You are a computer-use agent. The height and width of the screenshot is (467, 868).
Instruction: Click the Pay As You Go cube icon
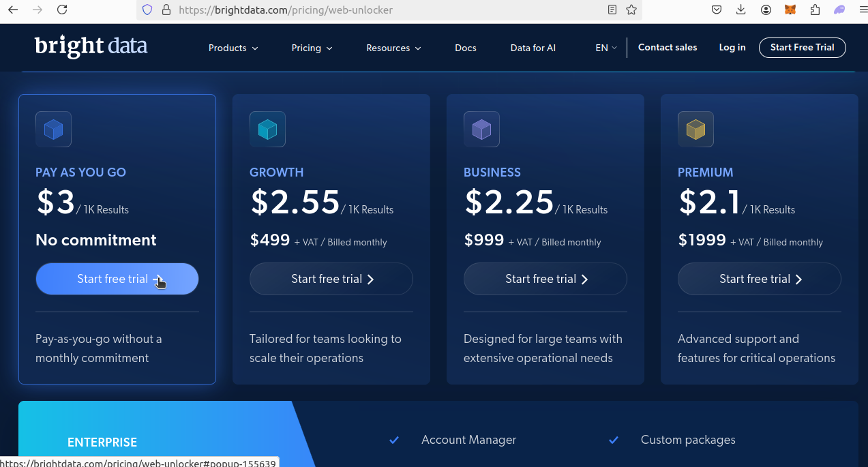click(x=53, y=129)
